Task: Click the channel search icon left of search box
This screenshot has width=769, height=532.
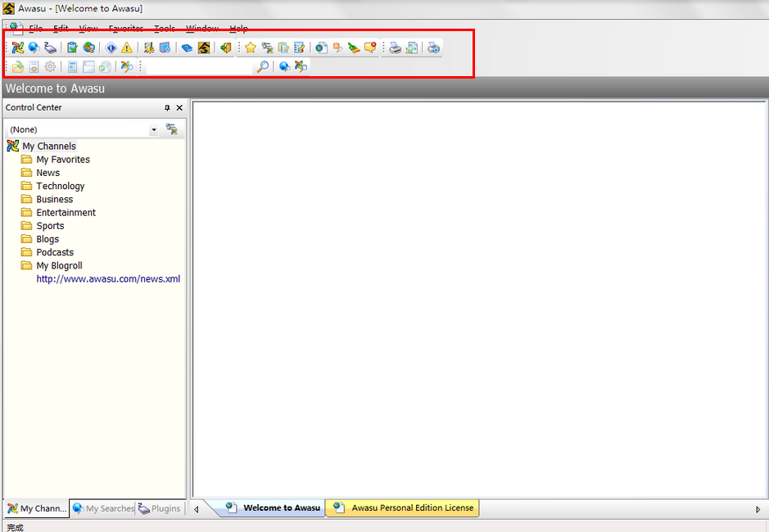Action: pos(127,66)
